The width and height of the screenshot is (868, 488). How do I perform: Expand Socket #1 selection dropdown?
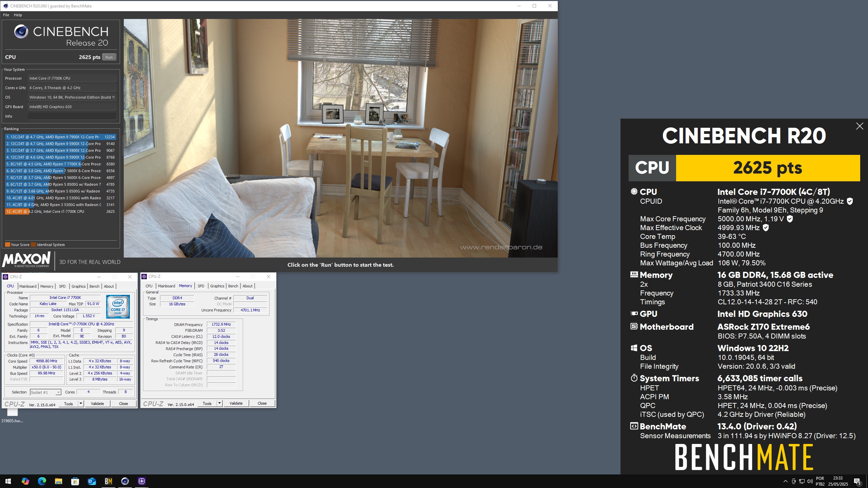(45, 392)
